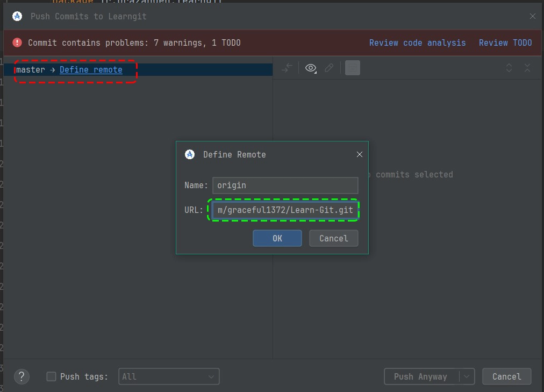Click the Push Anyway button
Viewport: 544px width, 392px height.
(x=421, y=376)
